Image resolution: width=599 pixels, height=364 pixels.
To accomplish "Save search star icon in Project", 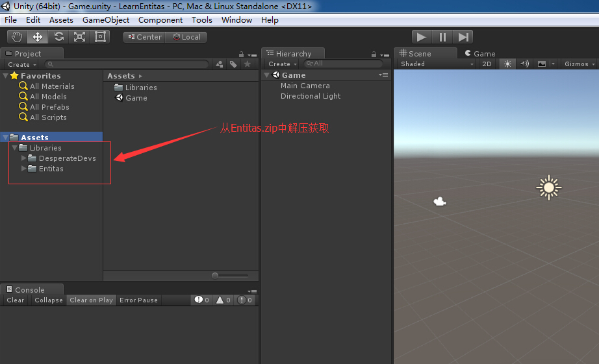I will [x=248, y=64].
